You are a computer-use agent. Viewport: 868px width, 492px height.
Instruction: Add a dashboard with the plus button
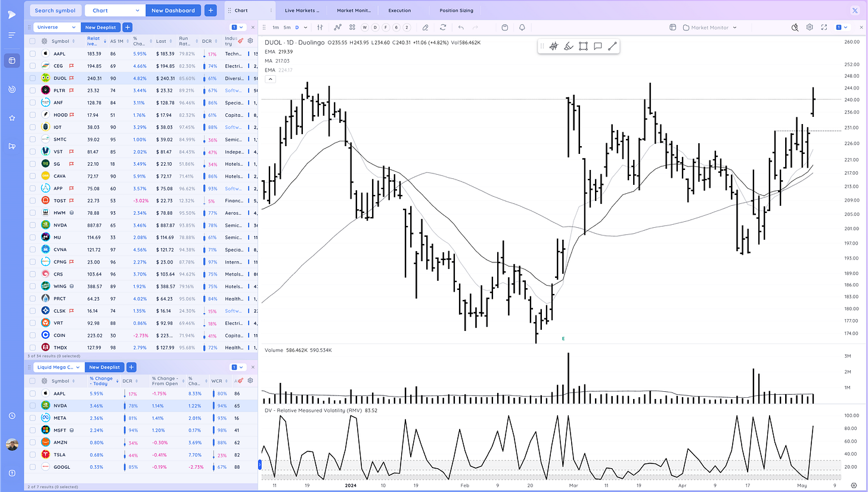click(210, 10)
